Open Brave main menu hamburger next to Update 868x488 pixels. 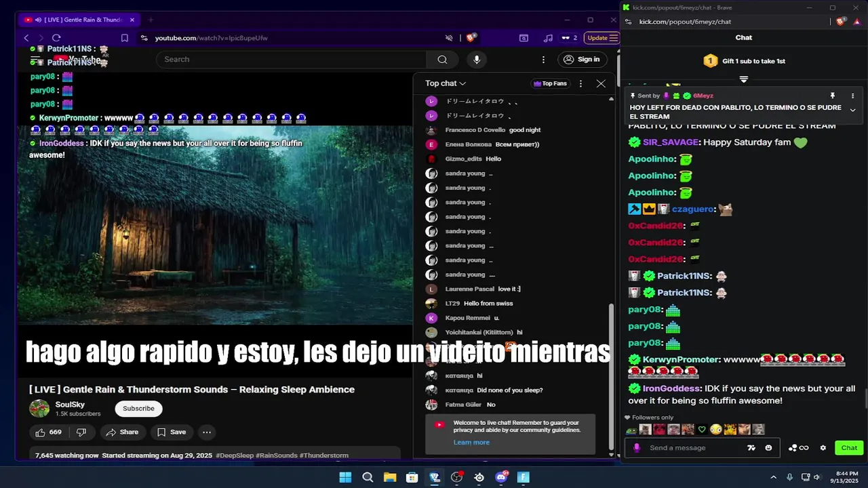coord(613,38)
